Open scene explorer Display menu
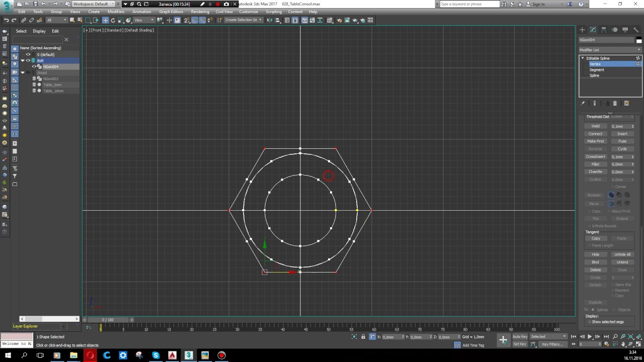The image size is (644, 362). pyautogui.click(x=39, y=31)
